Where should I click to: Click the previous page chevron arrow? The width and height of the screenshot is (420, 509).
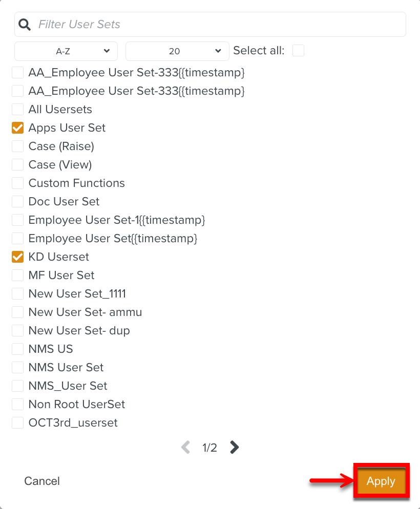(185, 447)
